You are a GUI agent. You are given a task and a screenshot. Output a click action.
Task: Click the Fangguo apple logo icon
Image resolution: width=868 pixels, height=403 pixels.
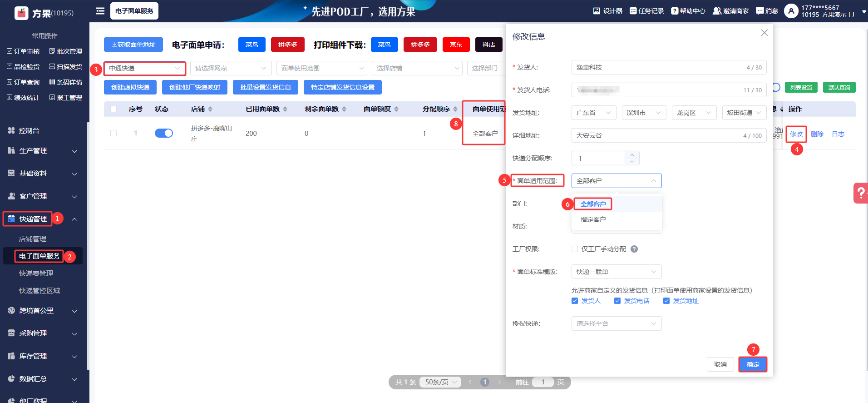[21, 13]
